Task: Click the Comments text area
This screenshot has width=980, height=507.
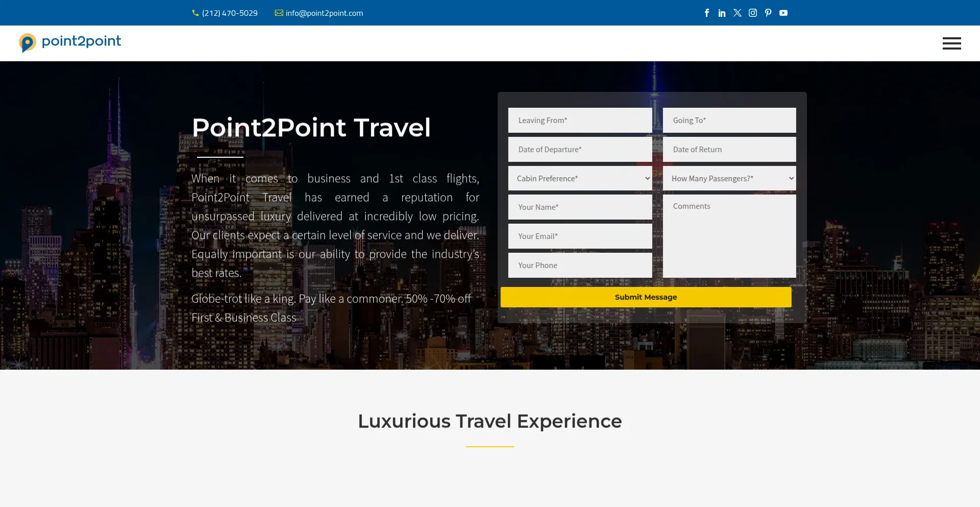Action: pyautogui.click(x=729, y=236)
